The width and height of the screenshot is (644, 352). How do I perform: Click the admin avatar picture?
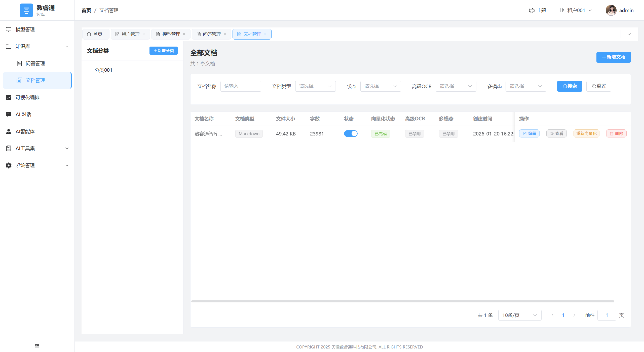click(x=611, y=10)
